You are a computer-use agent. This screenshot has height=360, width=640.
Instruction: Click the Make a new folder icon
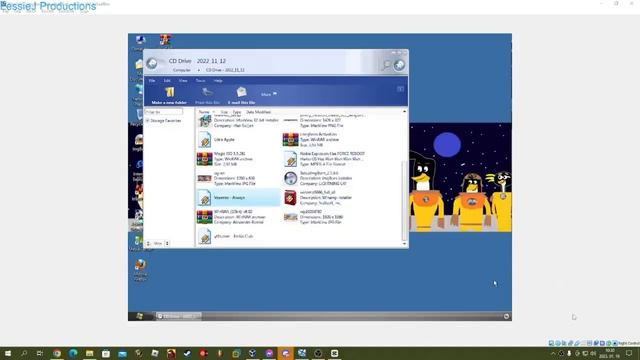coord(169,92)
